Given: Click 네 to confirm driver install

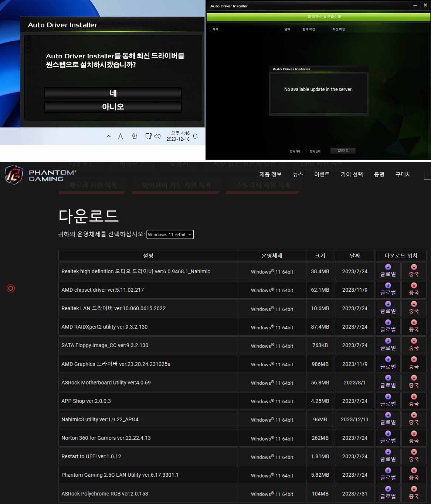Looking at the screenshot, I should (113, 93).
